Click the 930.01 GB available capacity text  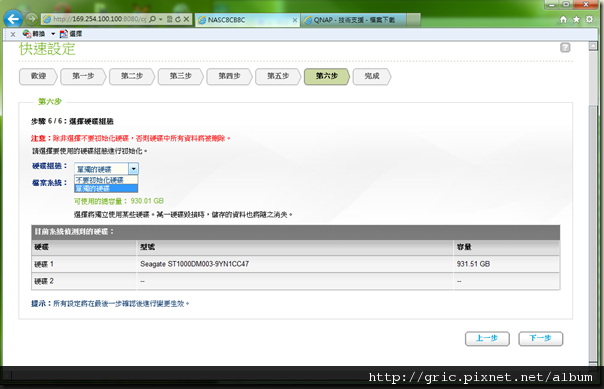[147, 201]
